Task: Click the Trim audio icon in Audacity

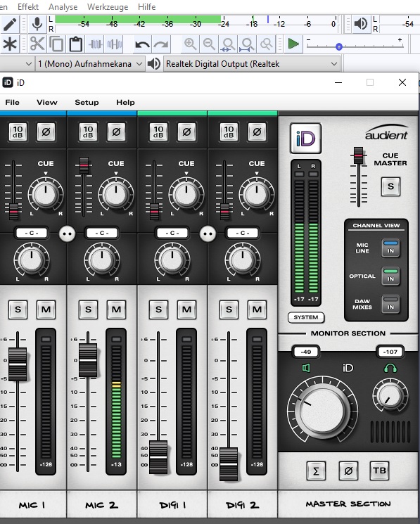Action: (x=95, y=44)
